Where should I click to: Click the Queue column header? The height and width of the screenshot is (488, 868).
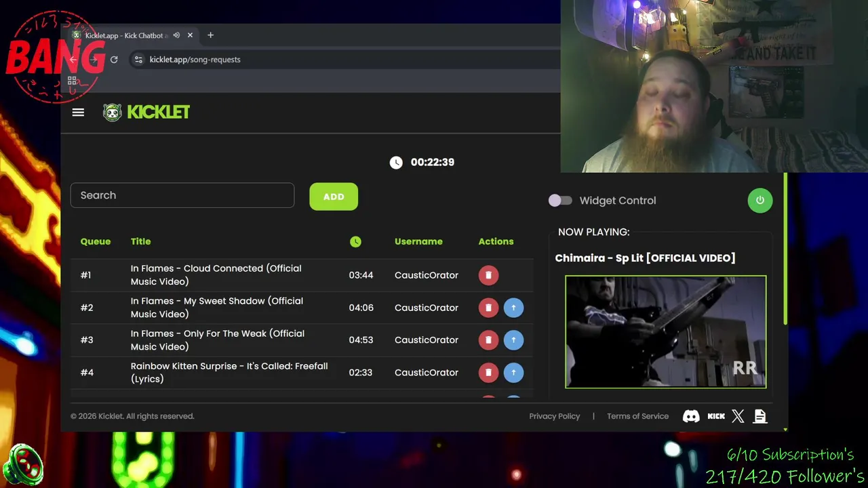[96, 241]
